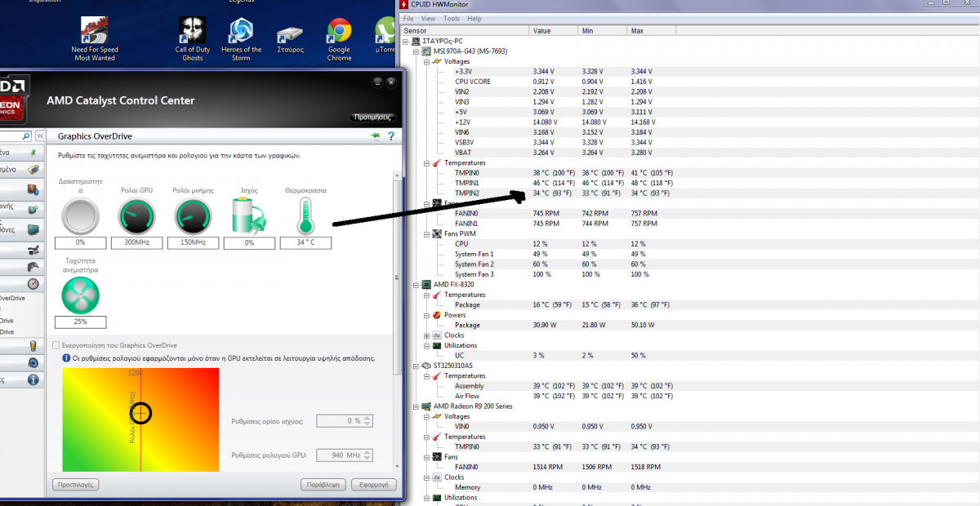The width and height of the screenshot is (980, 506).
Task: Launch Google Chrome from the desktop
Action: point(339,39)
